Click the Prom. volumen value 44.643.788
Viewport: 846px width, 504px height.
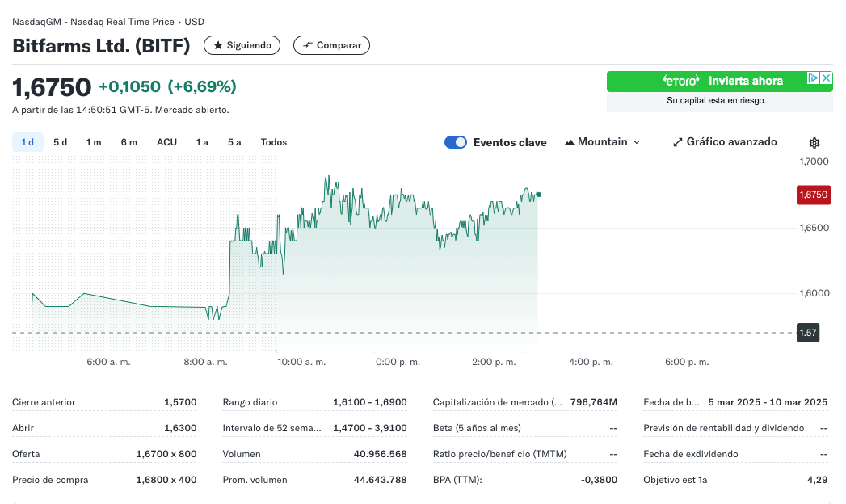(x=380, y=480)
